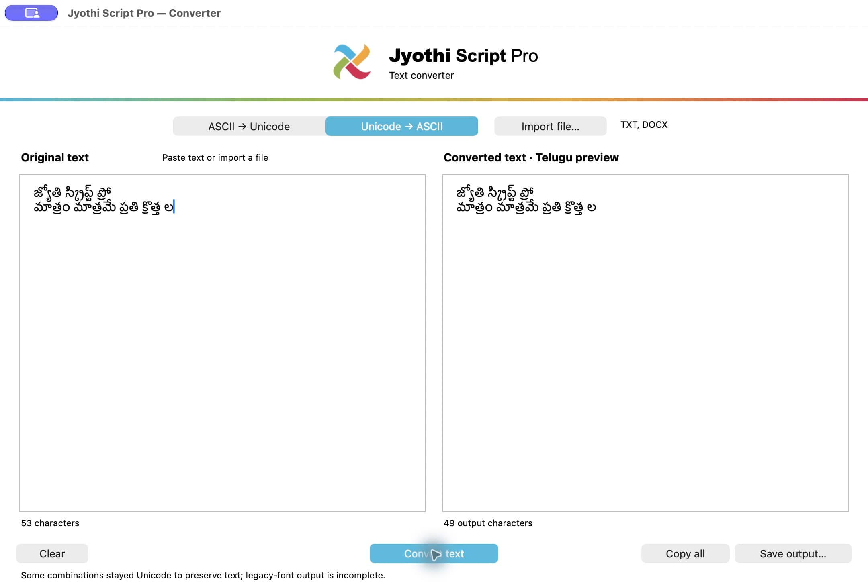
Task: Click the "53 characters" counter
Action: click(x=50, y=523)
